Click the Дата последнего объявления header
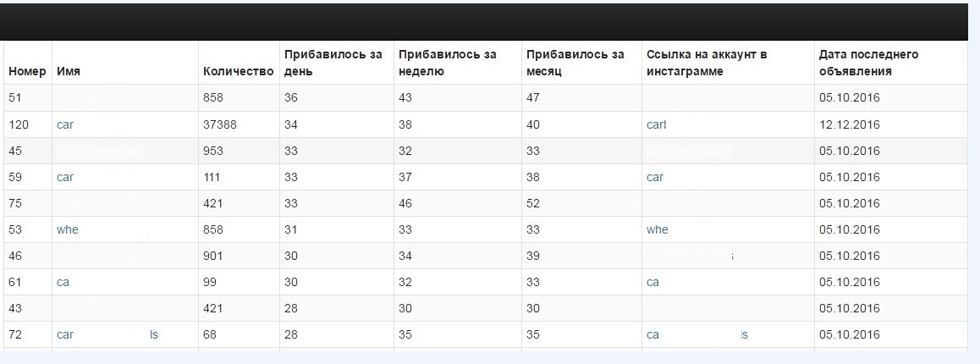The image size is (980, 364). (x=869, y=63)
